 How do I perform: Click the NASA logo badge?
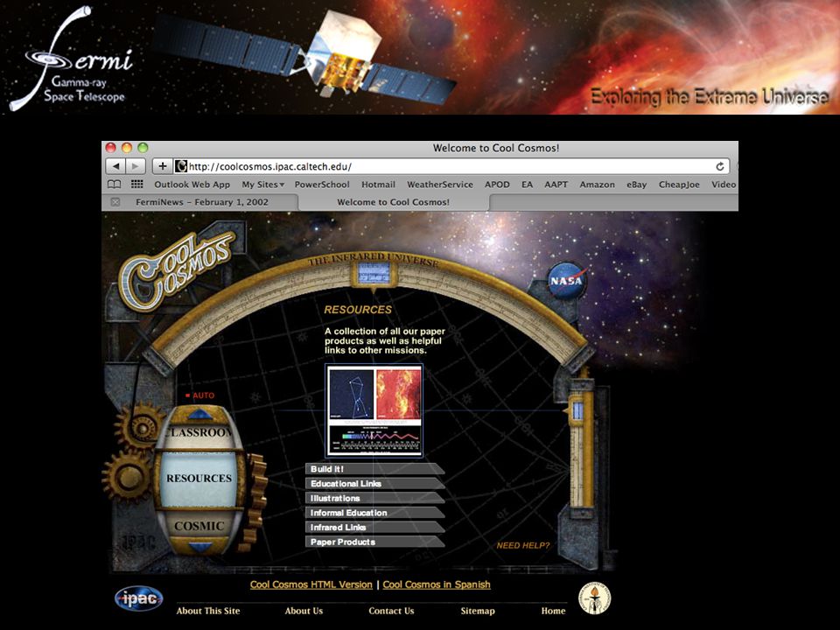click(x=566, y=280)
